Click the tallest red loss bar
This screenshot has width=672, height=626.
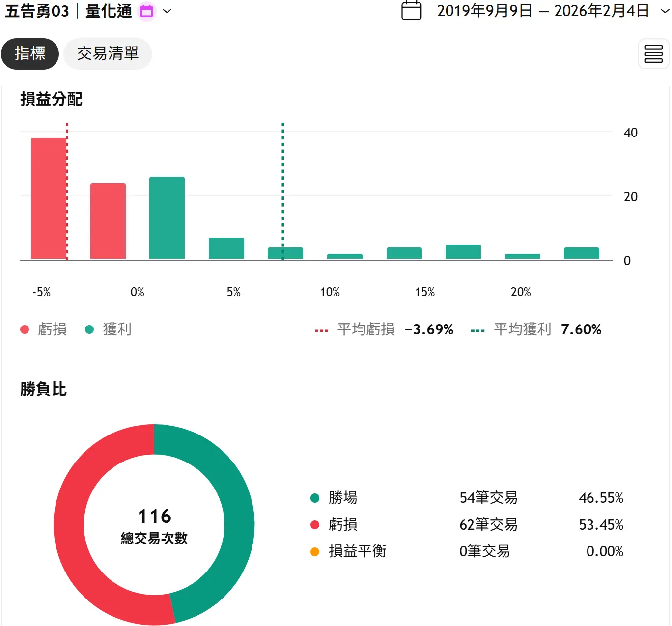pyautogui.click(x=49, y=198)
